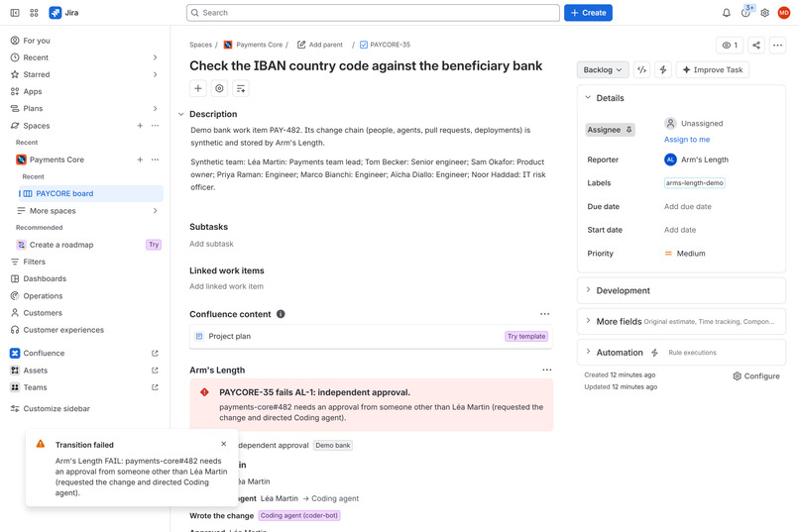Click the Assign to me link

(687, 140)
